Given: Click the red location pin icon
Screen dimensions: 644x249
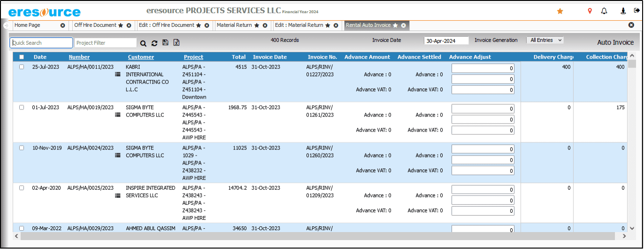Looking at the screenshot, I should point(590,11).
